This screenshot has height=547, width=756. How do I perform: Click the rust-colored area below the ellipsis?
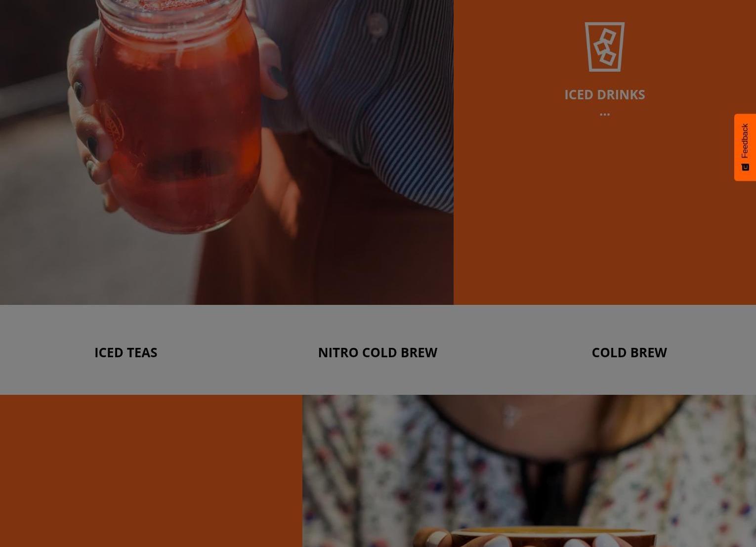(x=604, y=212)
